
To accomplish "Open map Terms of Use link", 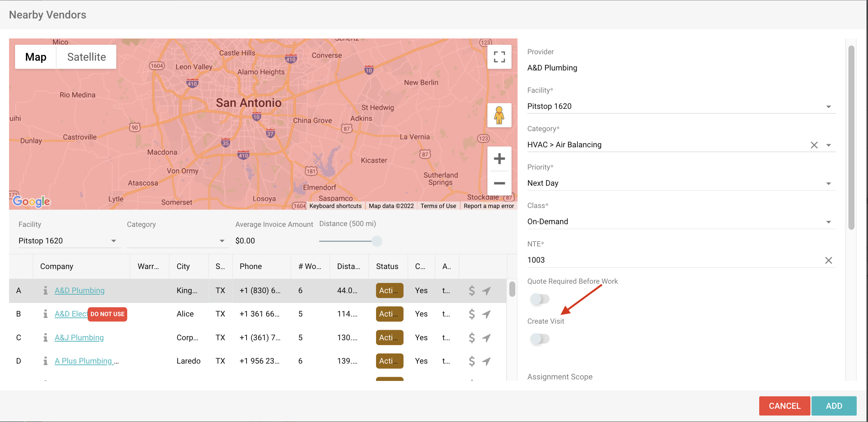I will (x=438, y=206).
